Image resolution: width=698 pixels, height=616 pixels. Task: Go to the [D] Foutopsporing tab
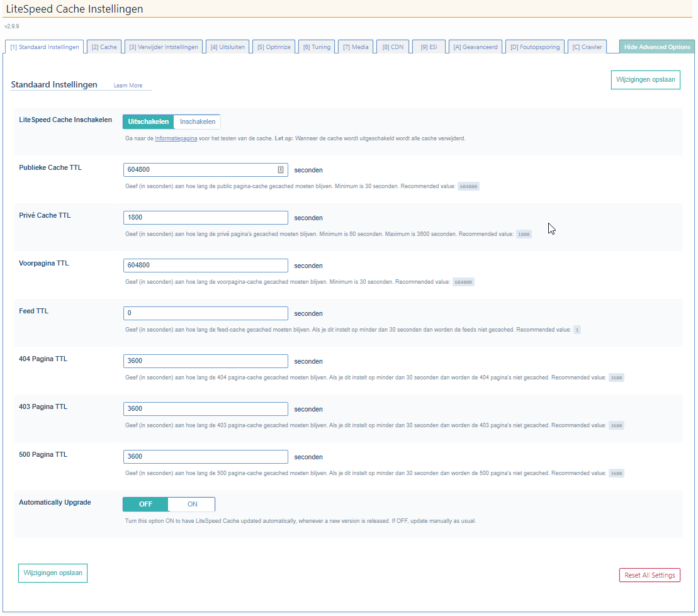coord(535,47)
